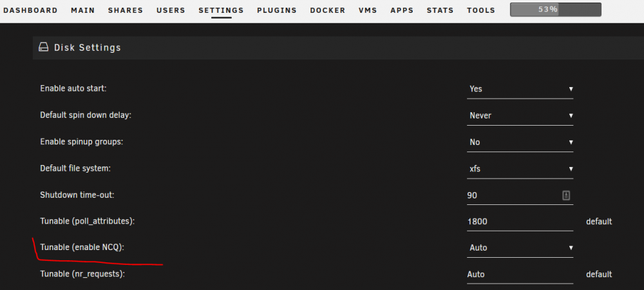Click the Disk Settings drive icon

(44, 48)
